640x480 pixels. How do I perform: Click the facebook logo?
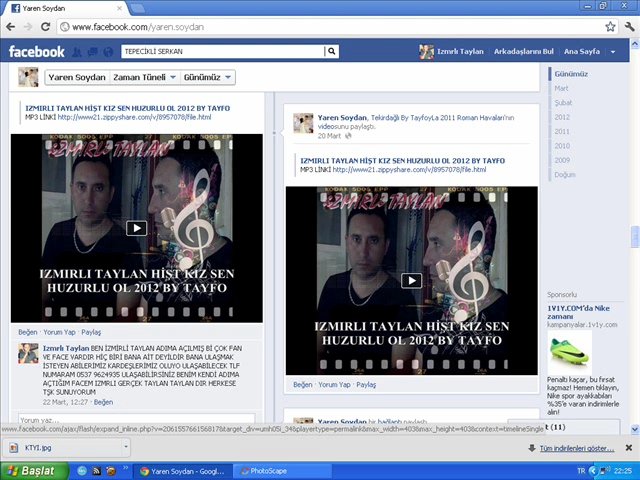point(36,52)
